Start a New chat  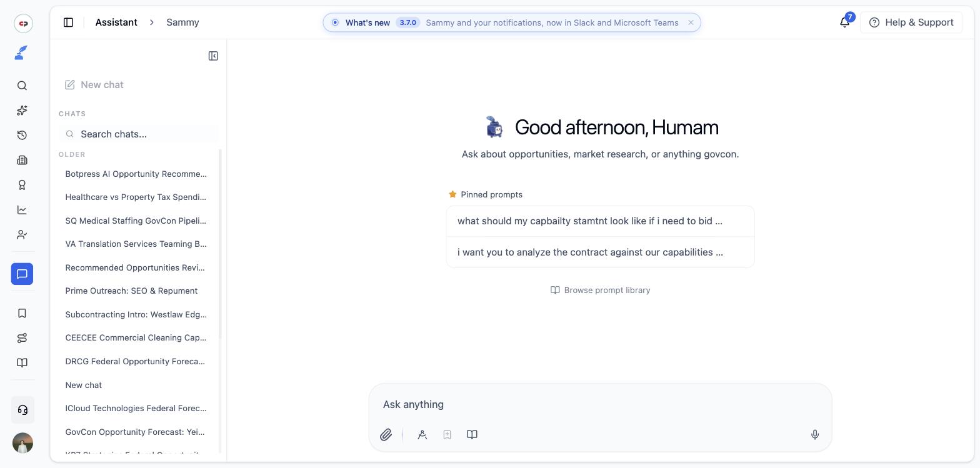[94, 85]
